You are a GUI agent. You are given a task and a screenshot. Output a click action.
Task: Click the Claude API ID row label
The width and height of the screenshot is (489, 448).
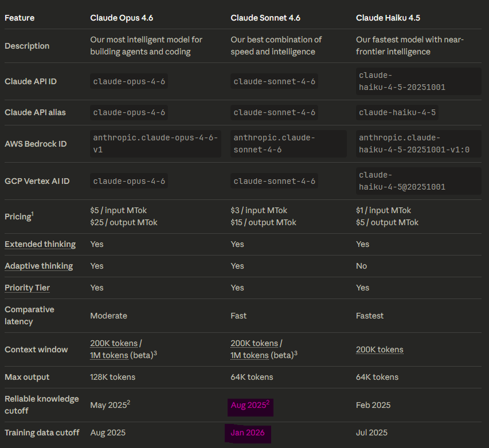coord(30,81)
